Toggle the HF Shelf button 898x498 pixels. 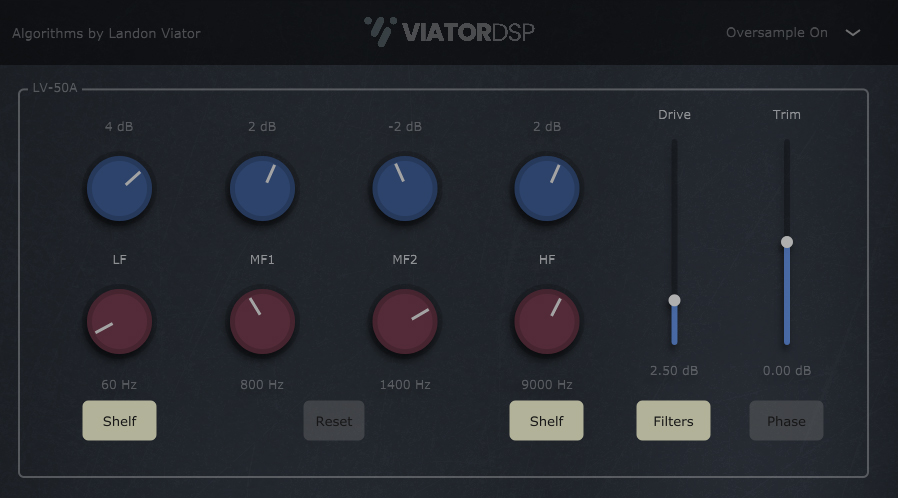point(546,421)
